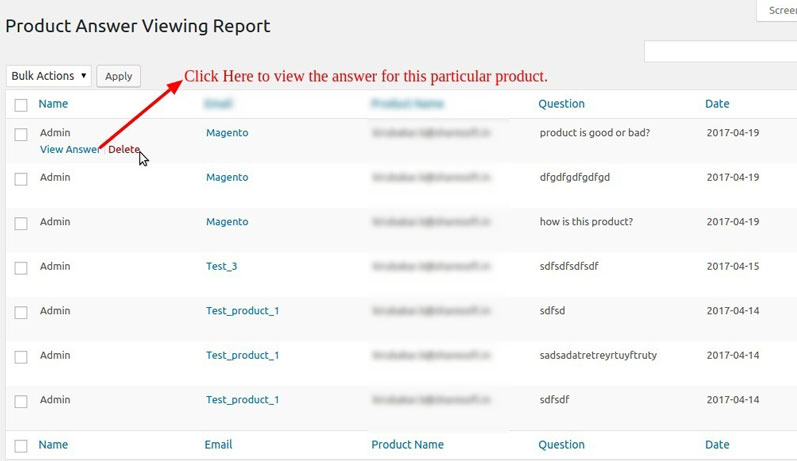The width and height of the screenshot is (797, 461).
Task: Sort by the Name column header
Action: 53,104
